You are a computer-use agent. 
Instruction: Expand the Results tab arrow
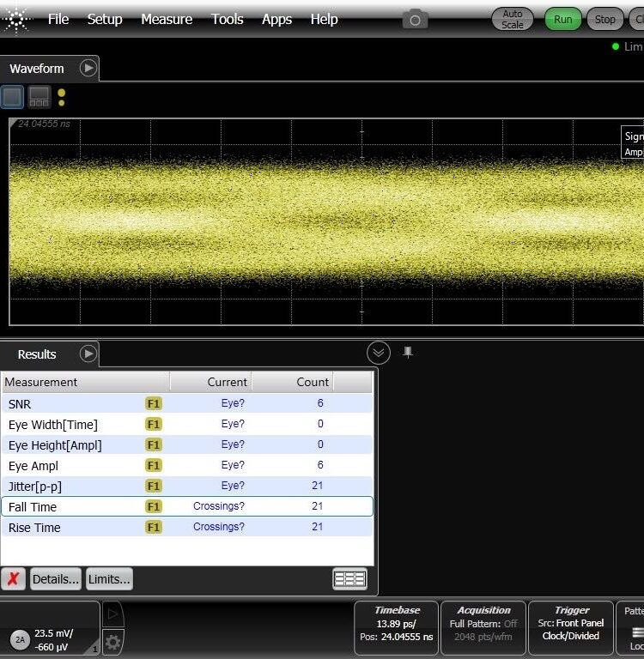(x=88, y=354)
